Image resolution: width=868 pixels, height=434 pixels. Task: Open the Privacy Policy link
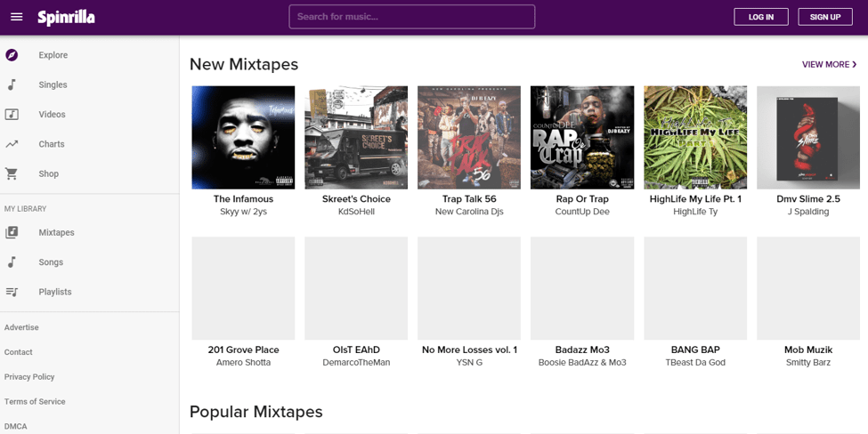pyautogui.click(x=29, y=377)
